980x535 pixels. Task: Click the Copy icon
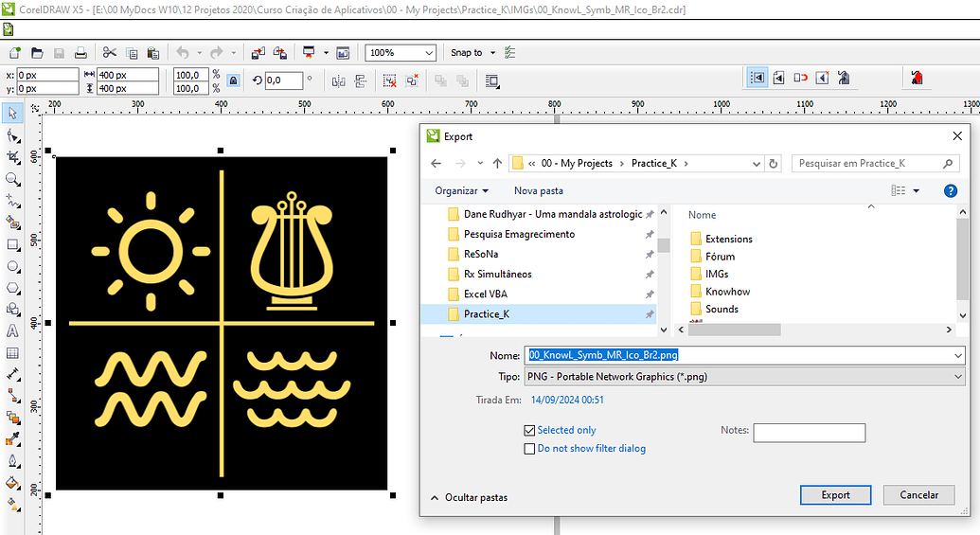point(132,52)
